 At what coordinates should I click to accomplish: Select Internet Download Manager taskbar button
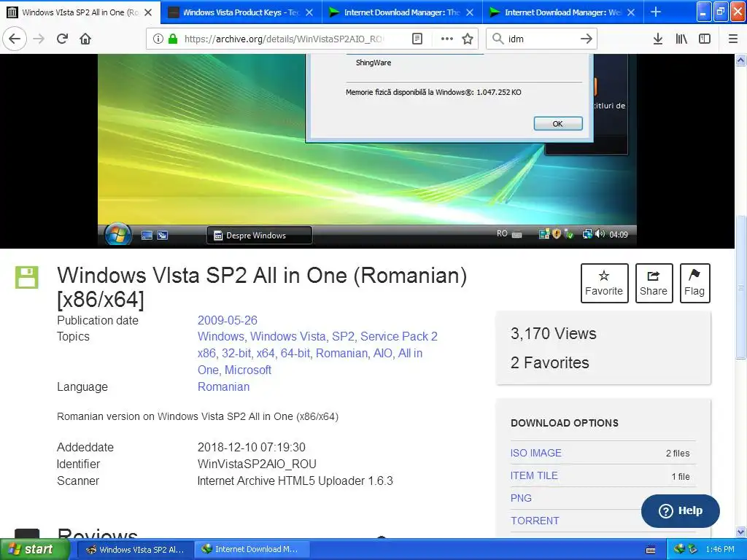point(252,550)
